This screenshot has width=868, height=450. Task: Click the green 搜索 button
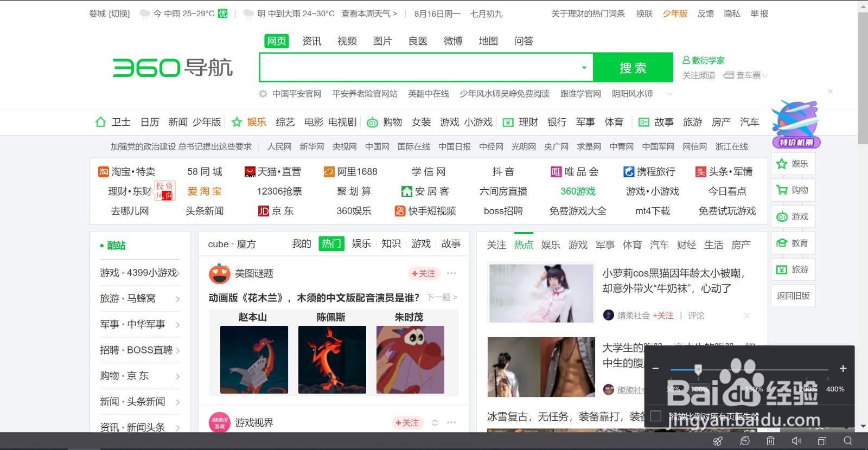point(633,68)
